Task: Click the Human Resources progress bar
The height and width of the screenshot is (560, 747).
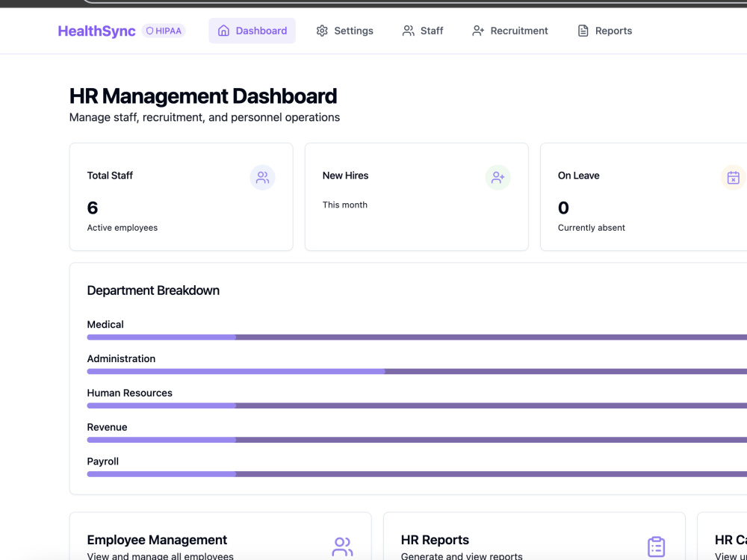Action: pos(417,405)
